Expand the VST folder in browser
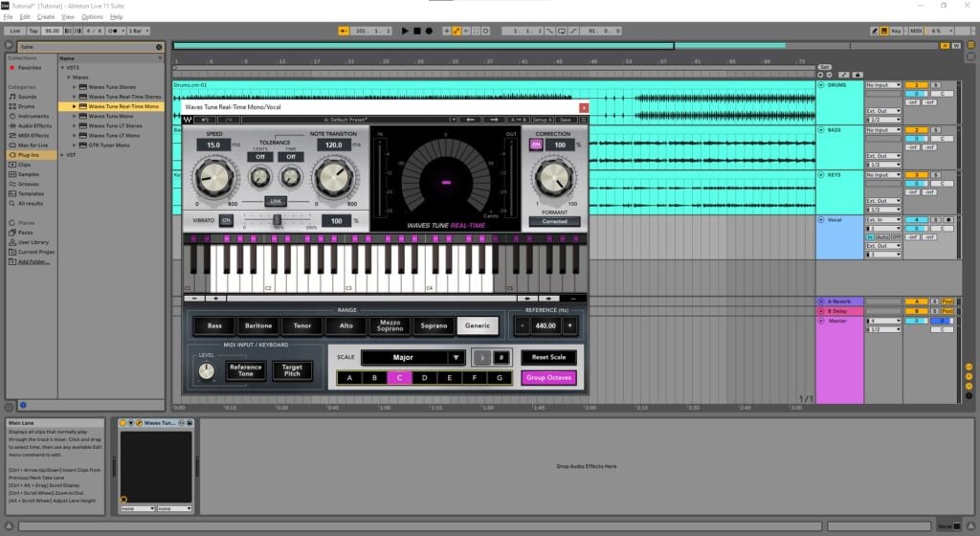 [62, 155]
